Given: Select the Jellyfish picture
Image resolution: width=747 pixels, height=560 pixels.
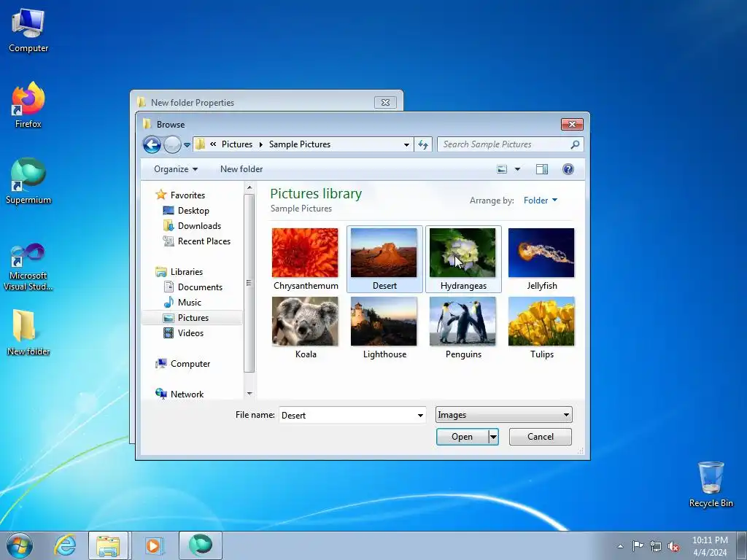Looking at the screenshot, I should (542, 259).
